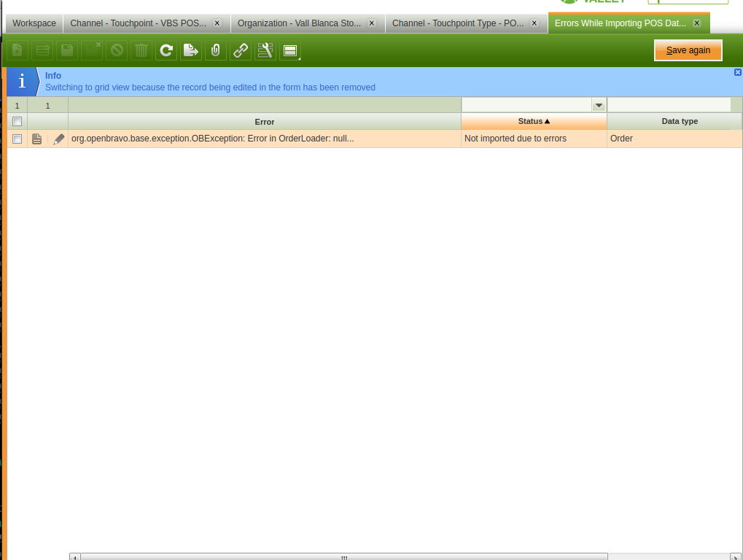The image size is (743, 560).
Task: Open the customize/audit trail tools icon
Action: point(265,50)
